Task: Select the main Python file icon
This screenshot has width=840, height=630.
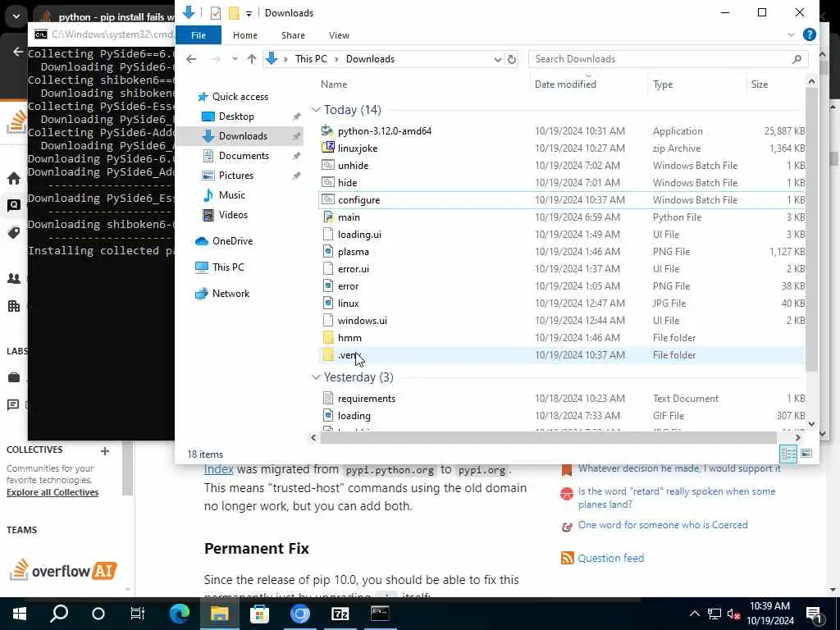Action: [x=327, y=217]
